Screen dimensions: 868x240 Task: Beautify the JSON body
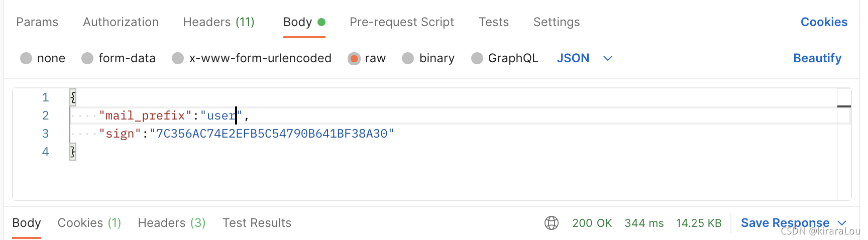point(817,58)
